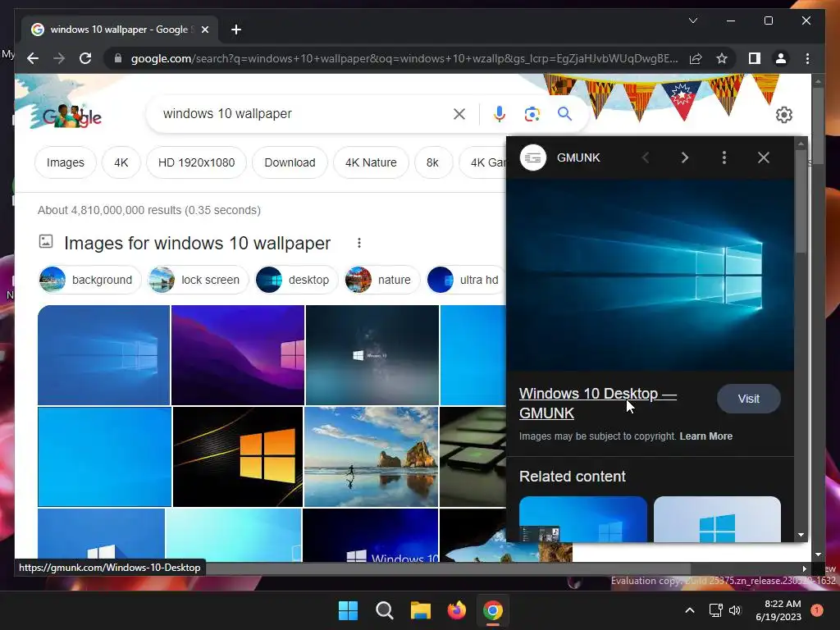Screen dimensions: 840x630
Task: Filter images by desktop chip
Action: [x=296, y=280]
